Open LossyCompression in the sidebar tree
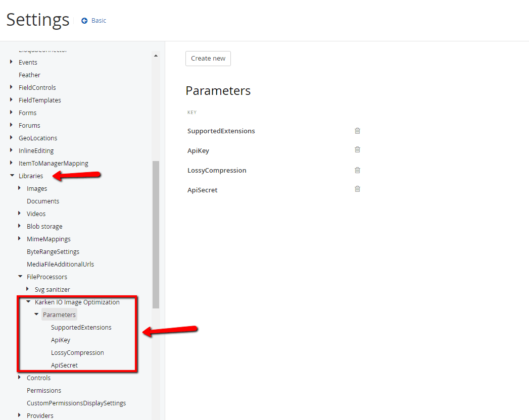 (x=77, y=353)
